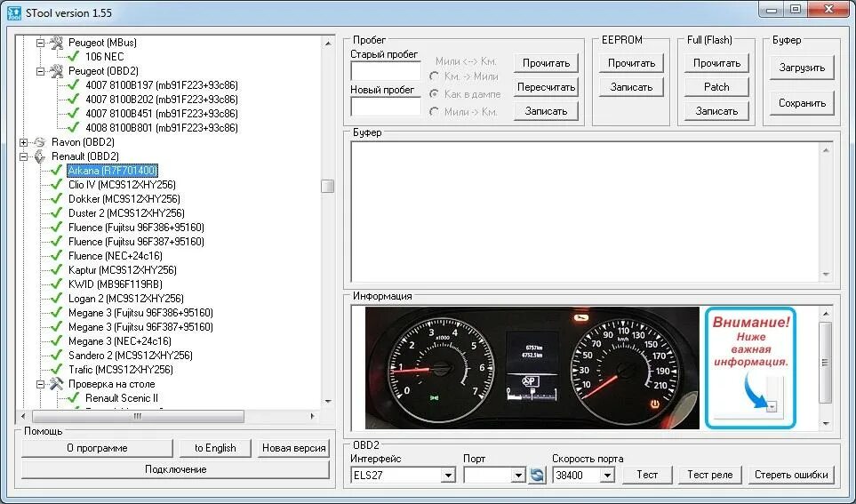This screenshot has width=856, height=504.
Task: Click the Patch button
Action: click(x=716, y=87)
